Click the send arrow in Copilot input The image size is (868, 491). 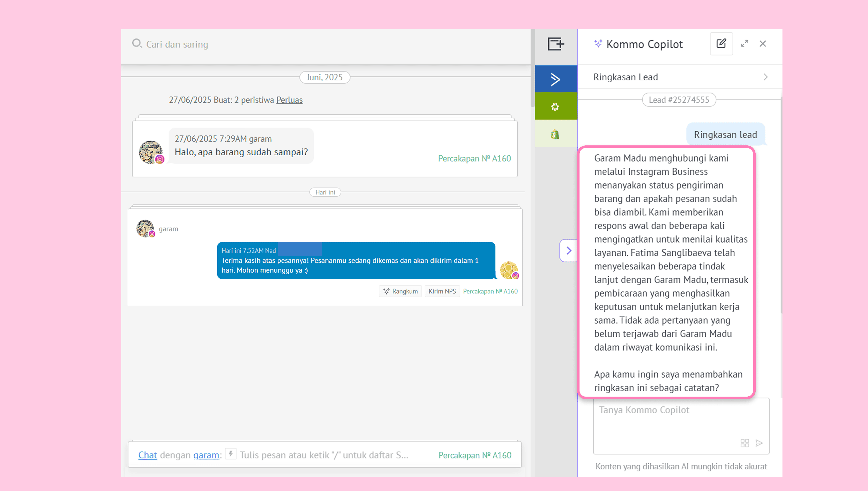pyautogui.click(x=759, y=443)
